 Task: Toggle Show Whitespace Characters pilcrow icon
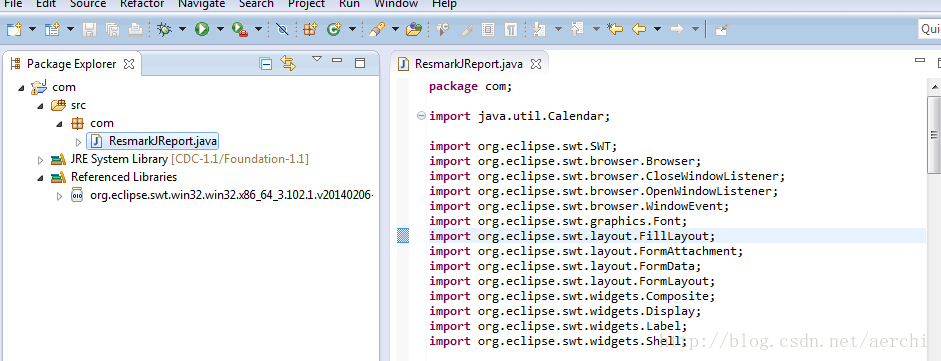pos(511,29)
